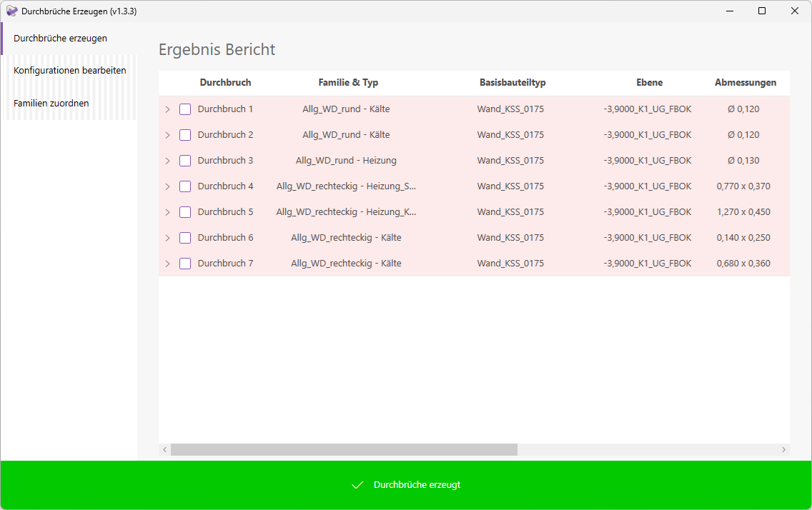Viewport: 812px width, 510px height.
Task: Expand the Durchbruch 2 row details
Action: point(167,135)
